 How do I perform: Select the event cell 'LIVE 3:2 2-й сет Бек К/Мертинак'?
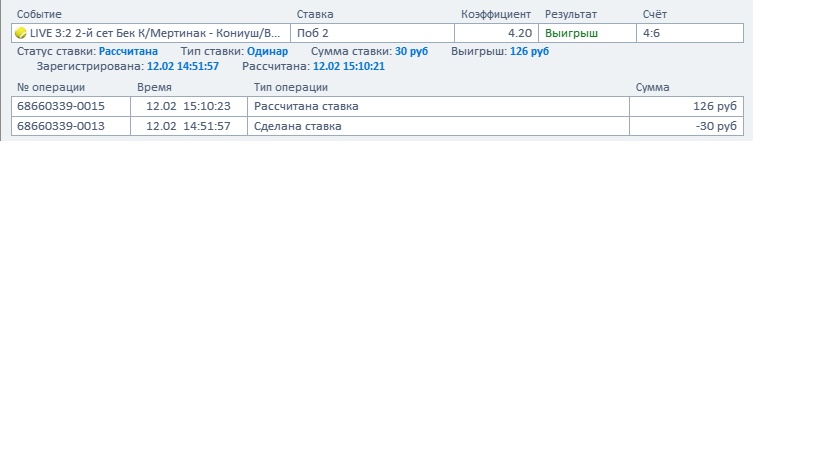[x=151, y=33]
